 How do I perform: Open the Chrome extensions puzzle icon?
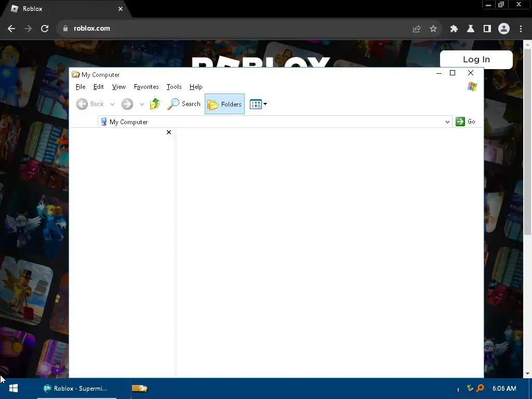pos(454,29)
